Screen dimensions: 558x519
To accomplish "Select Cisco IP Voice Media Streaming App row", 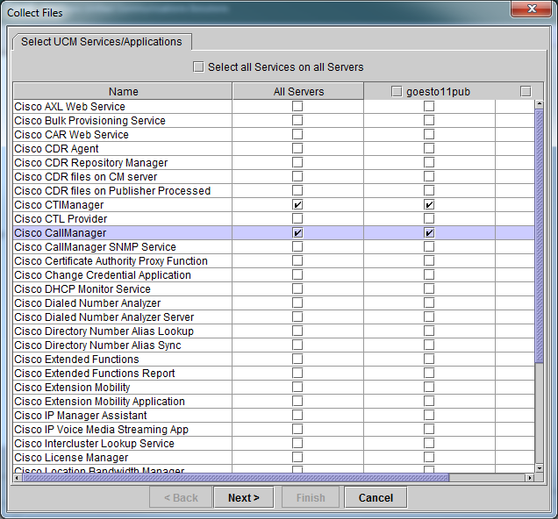I will [x=273, y=429].
